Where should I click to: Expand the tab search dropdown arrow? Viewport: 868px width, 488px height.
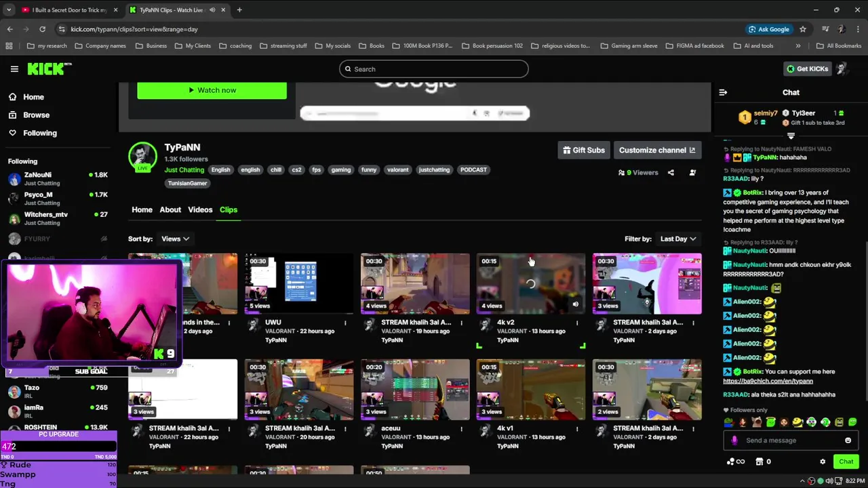[x=9, y=10]
